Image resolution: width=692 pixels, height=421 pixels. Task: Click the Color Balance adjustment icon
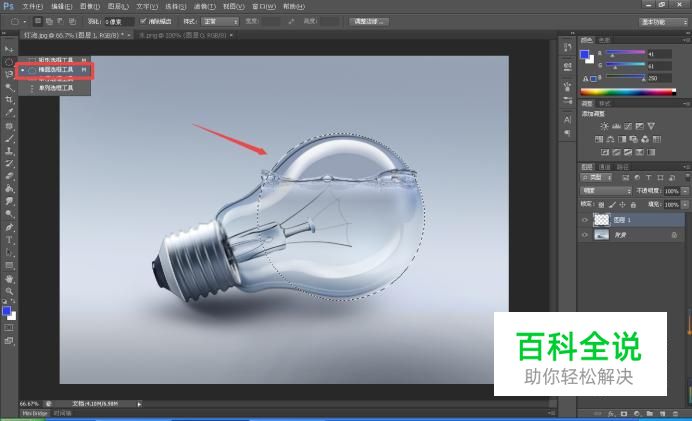[x=610, y=139]
